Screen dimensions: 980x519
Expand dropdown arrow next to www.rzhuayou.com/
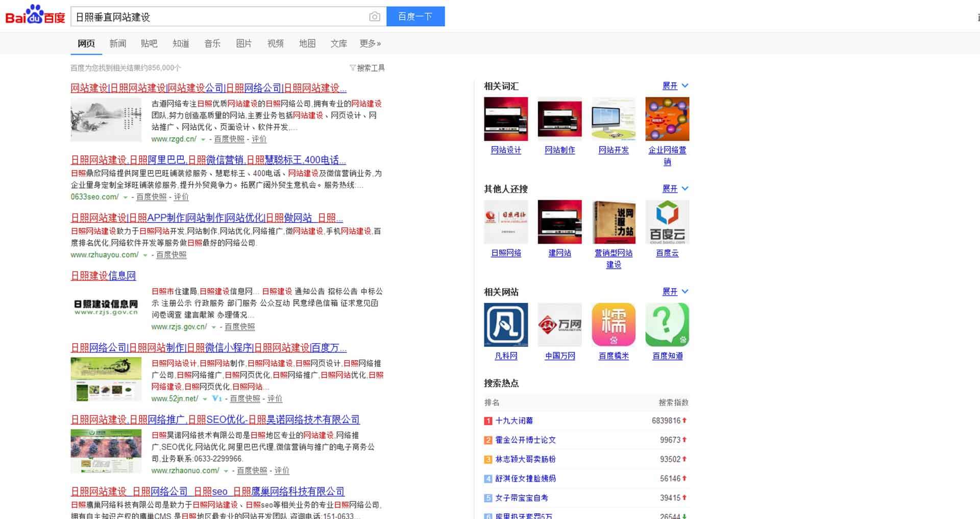pos(145,255)
